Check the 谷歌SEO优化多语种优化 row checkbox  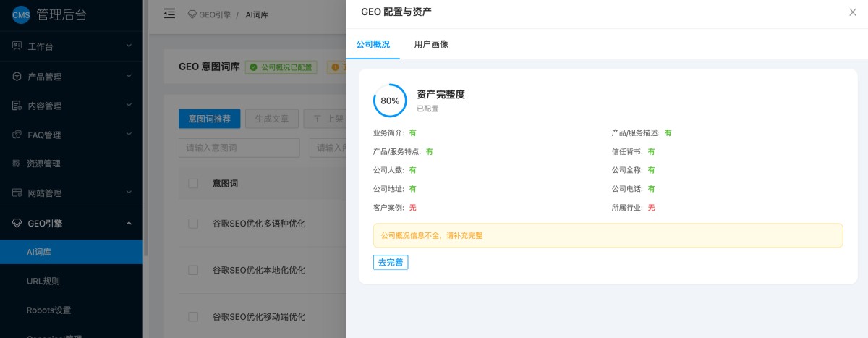coord(193,223)
